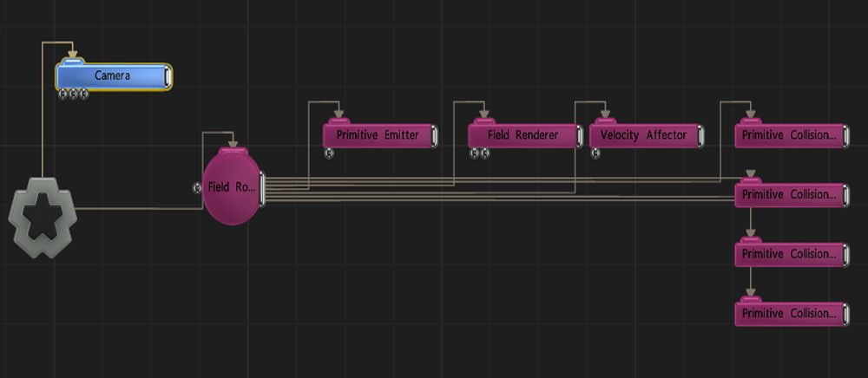The height and width of the screenshot is (378, 868).
Task: Click output connector of Primitive Collision beside Velocity Affector
Action: click(845, 135)
